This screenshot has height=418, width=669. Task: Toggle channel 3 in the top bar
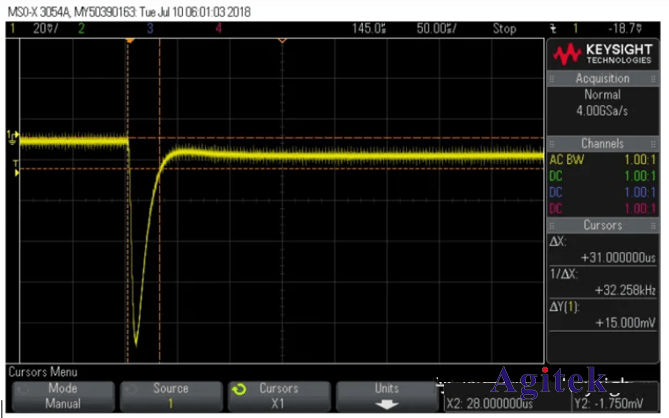[x=149, y=29]
